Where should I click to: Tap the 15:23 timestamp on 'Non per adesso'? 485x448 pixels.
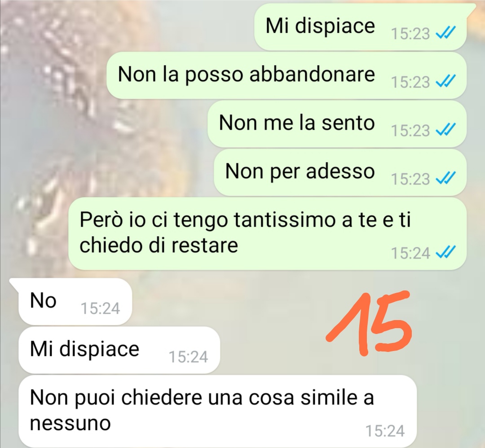click(x=410, y=179)
